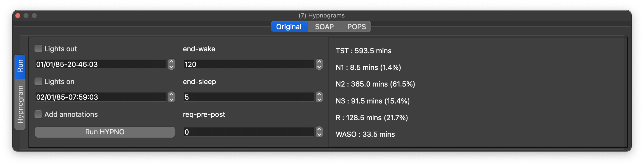644x166 pixels.
Task: Click the N1 : 8.5 mins result
Action: (x=368, y=67)
